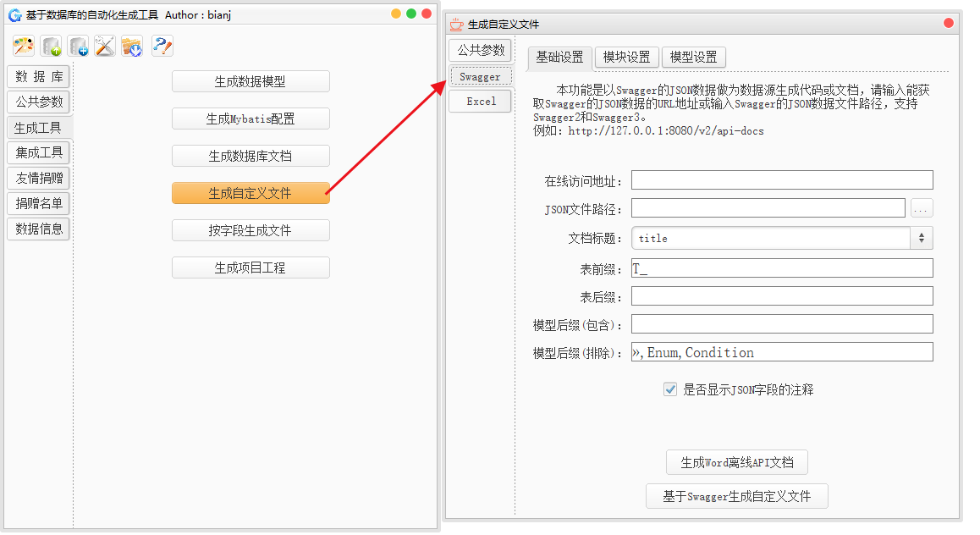Open the wrench and screwdriver tools icon

point(105,47)
